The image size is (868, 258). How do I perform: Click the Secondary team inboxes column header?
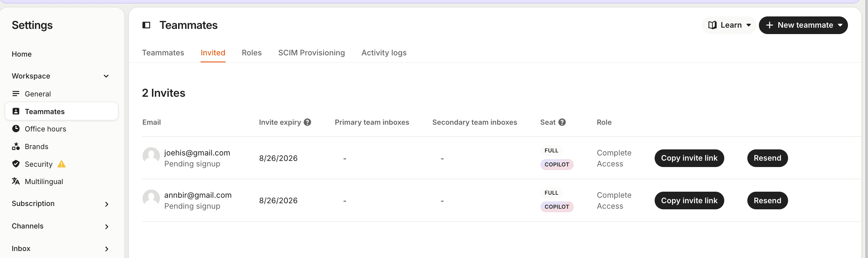(474, 122)
